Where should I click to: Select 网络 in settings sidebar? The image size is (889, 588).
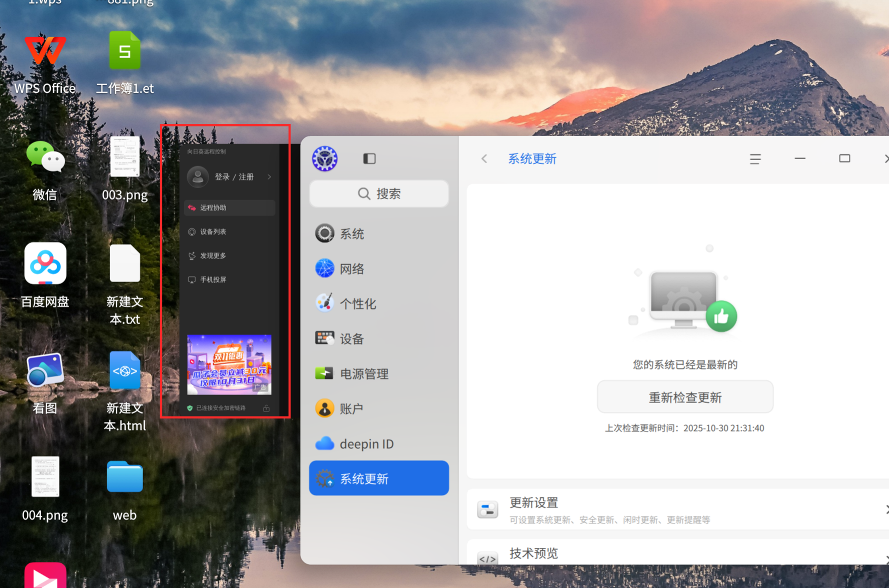(379, 269)
